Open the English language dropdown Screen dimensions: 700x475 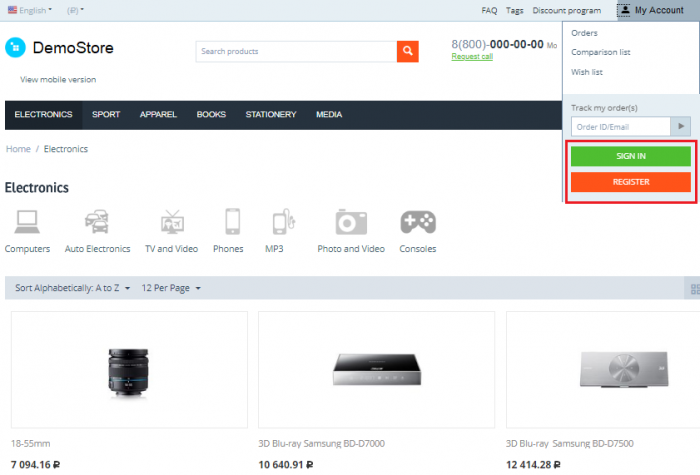[x=30, y=10]
